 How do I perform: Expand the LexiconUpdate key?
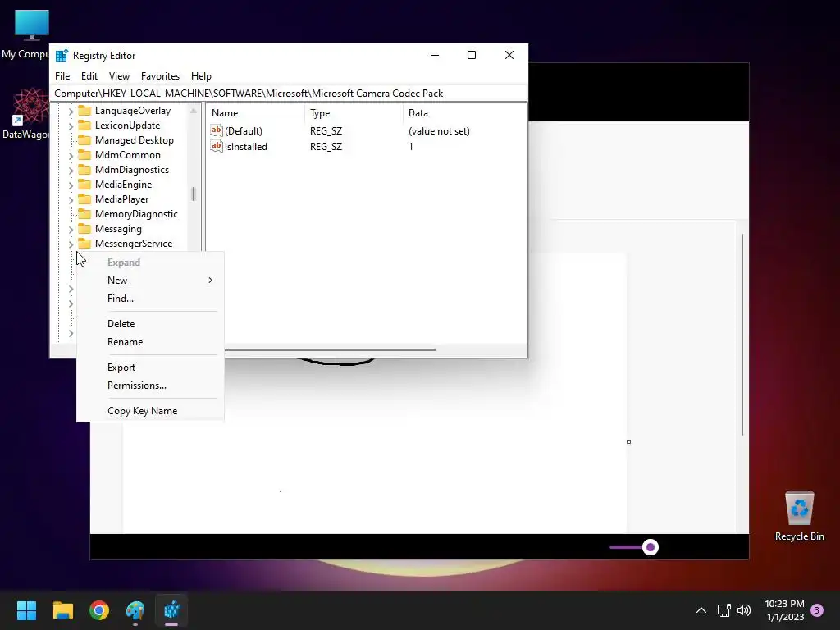71,126
